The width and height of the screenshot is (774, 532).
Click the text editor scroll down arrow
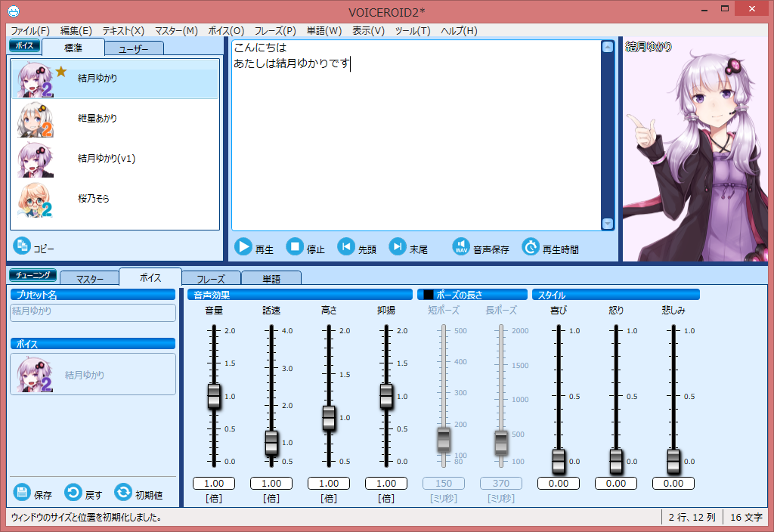(x=608, y=224)
